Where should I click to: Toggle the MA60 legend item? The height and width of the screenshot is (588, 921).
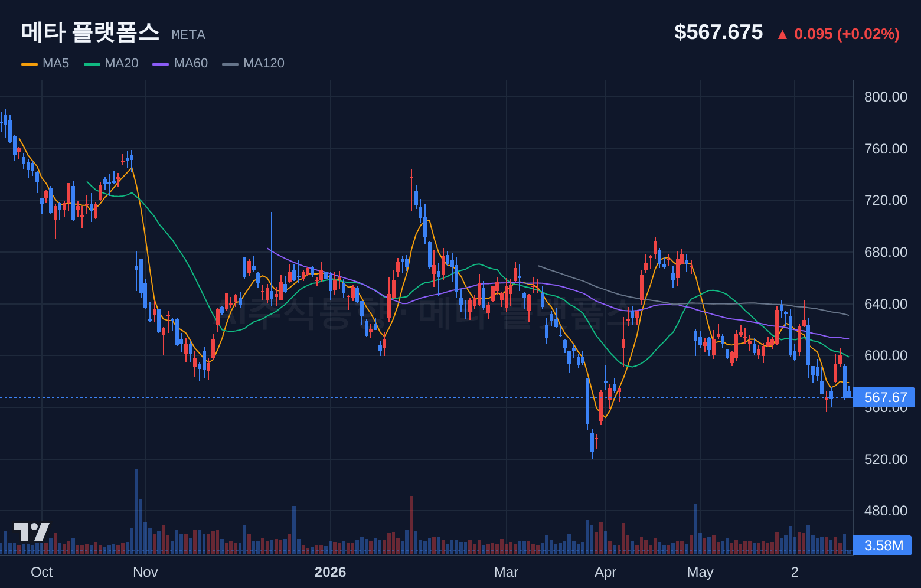[x=180, y=63]
